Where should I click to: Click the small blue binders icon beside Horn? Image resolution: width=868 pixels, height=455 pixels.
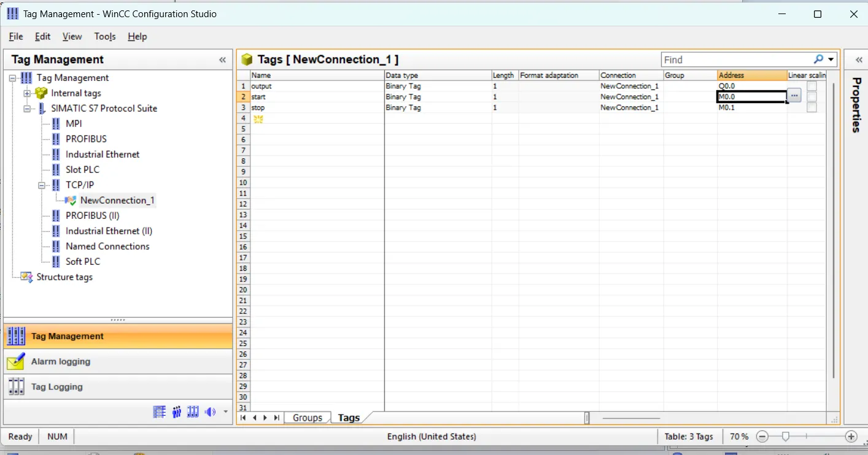pyautogui.click(x=193, y=412)
